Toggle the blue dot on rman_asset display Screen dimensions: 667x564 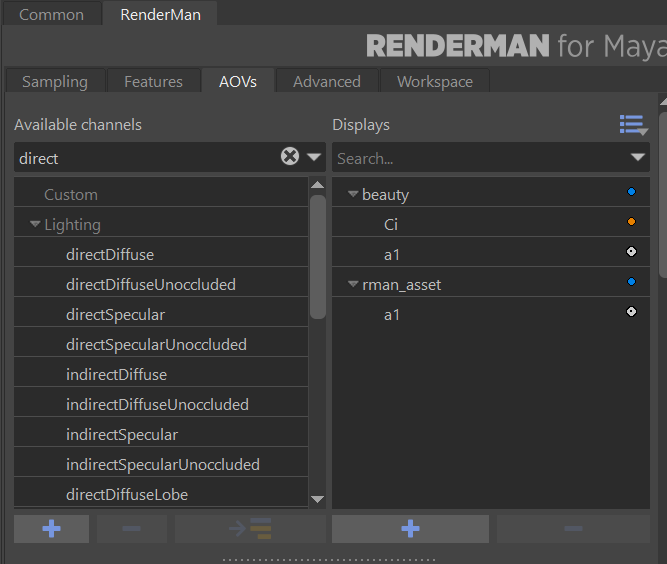[x=631, y=282]
